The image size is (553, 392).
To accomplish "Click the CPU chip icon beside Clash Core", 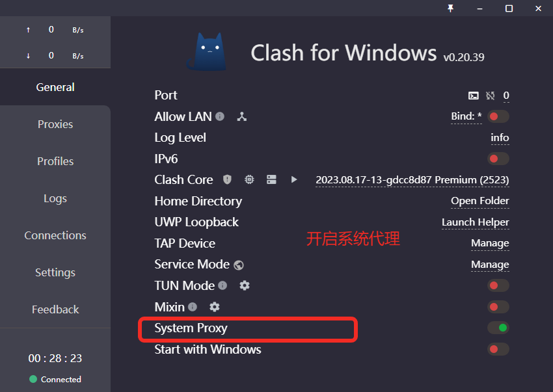I will [249, 179].
